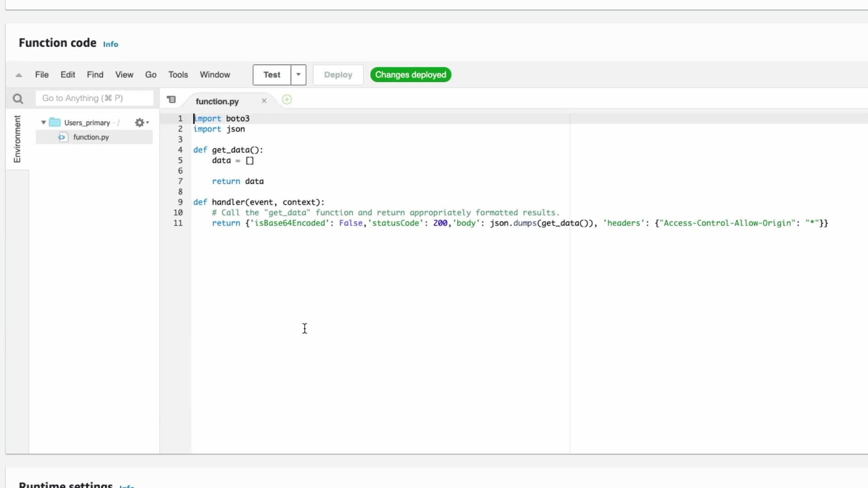
Task: Open the File menu
Action: (42, 75)
